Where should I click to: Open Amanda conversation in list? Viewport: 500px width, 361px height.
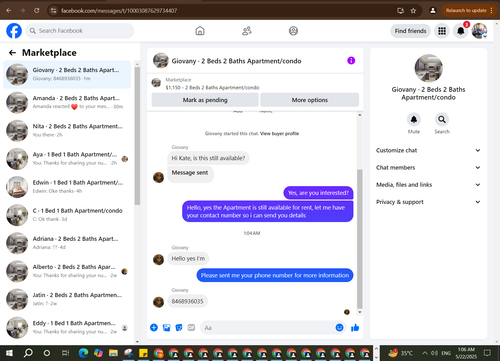pyautogui.click(x=67, y=102)
